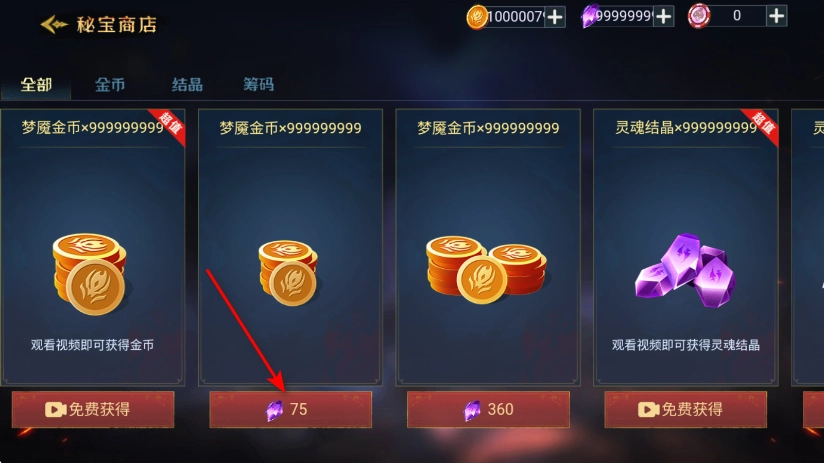Click the chip balance field showing 0
This screenshot has height=463, width=824.
[x=738, y=16]
